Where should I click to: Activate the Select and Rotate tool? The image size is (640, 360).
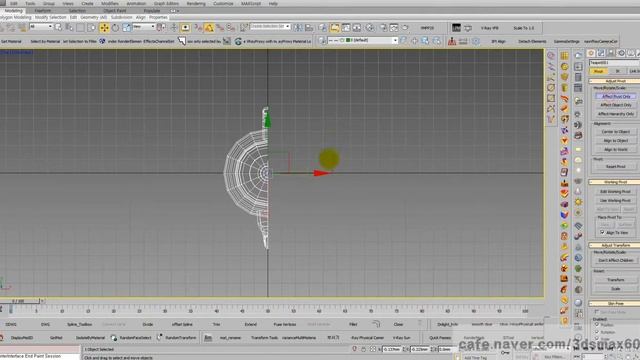pyautogui.click(x=116, y=28)
